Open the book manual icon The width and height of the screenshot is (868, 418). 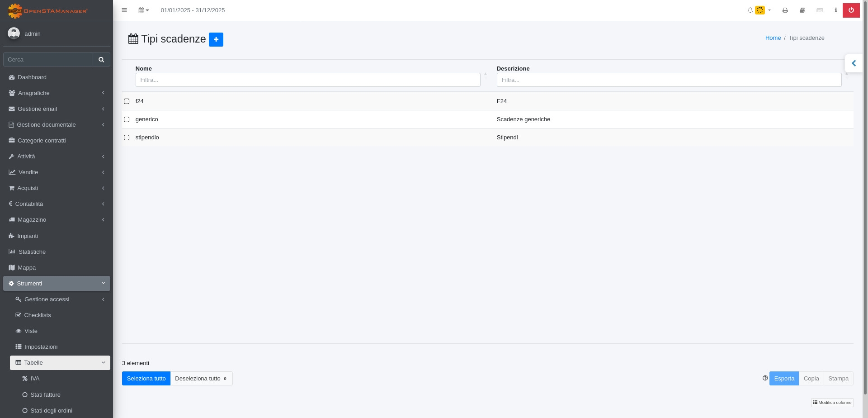click(x=802, y=10)
